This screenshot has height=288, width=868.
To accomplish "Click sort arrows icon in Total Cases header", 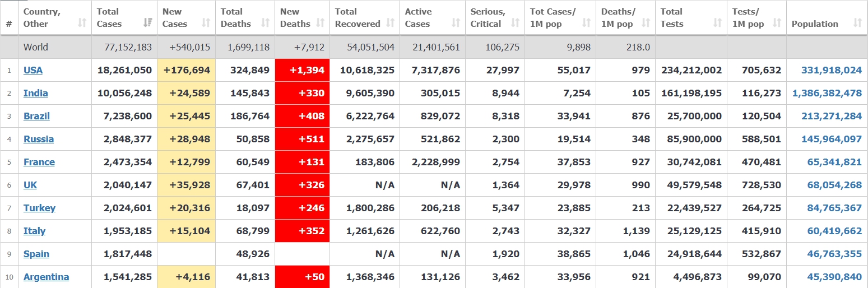I will click(x=148, y=23).
